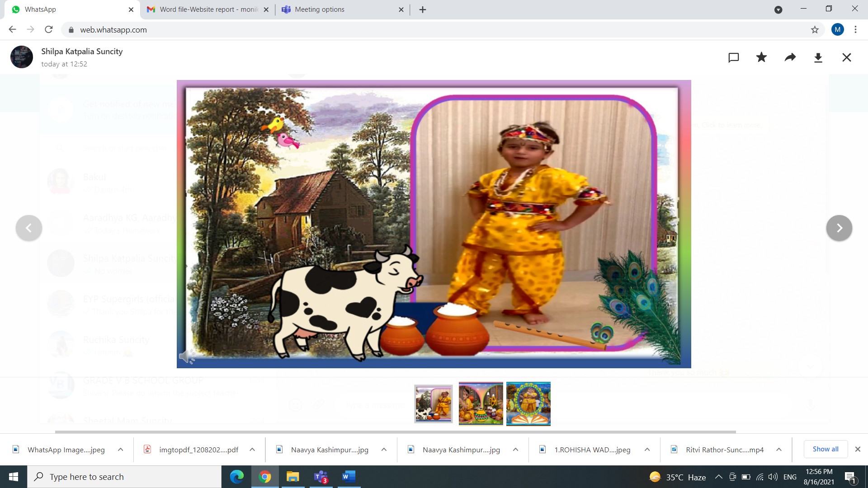This screenshot has height=488, width=868.
Task: Switch the ENG input language
Action: (790, 477)
